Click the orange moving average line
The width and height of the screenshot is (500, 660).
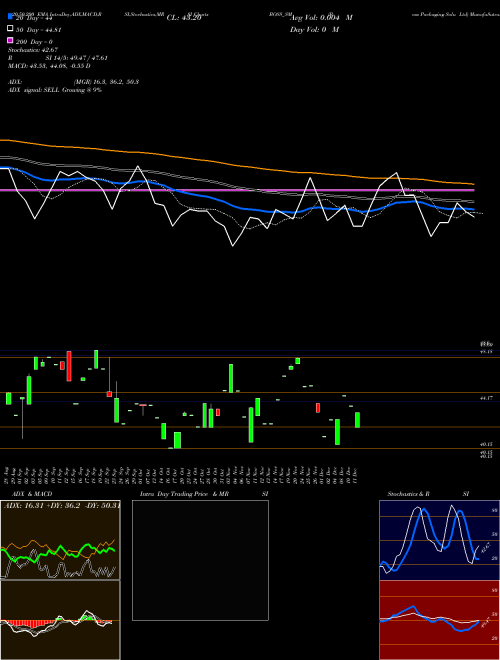click(x=237, y=164)
